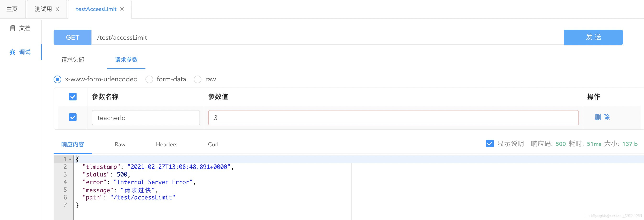Select x-www-form-urlencoded radio option
This screenshot has width=644, height=220.
[57, 79]
